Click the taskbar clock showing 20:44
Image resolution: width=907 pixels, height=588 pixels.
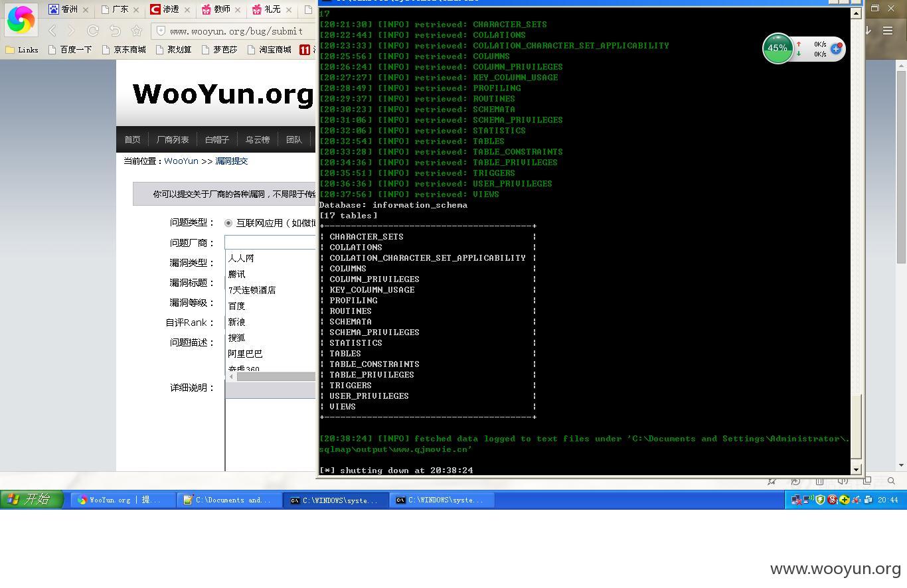click(x=887, y=500)
